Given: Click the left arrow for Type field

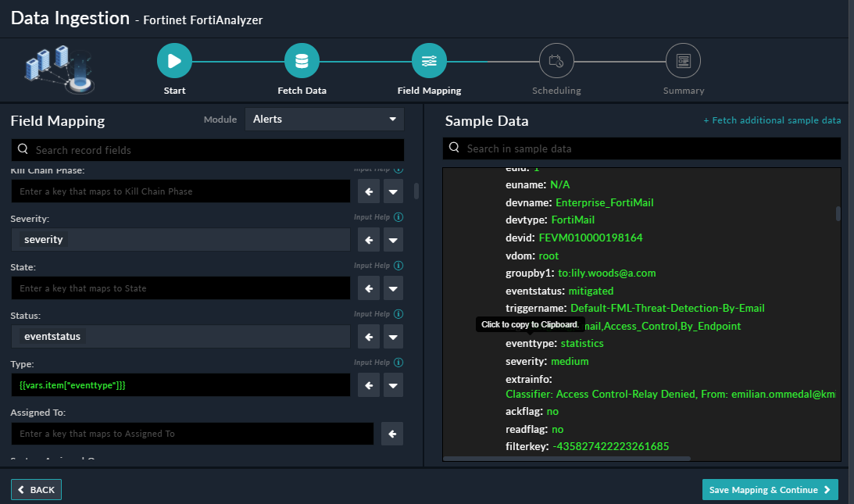Looking at the screenshot, I should pos(369,385).
